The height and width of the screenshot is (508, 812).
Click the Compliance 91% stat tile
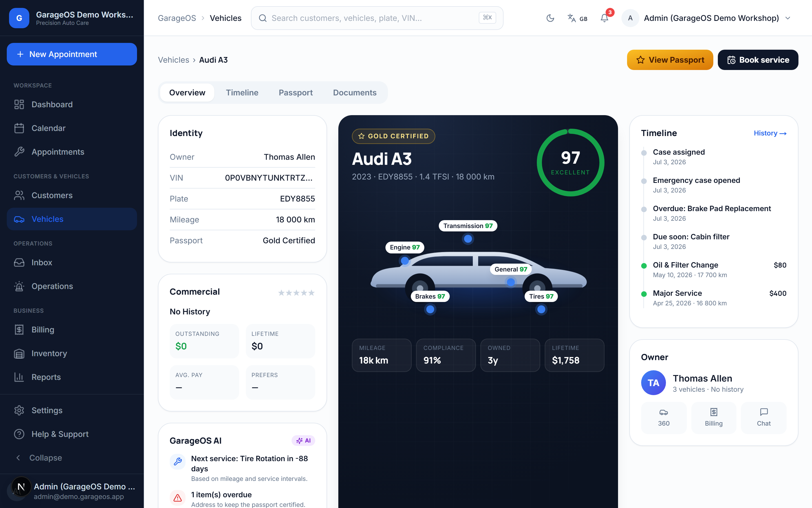point(445,355)
